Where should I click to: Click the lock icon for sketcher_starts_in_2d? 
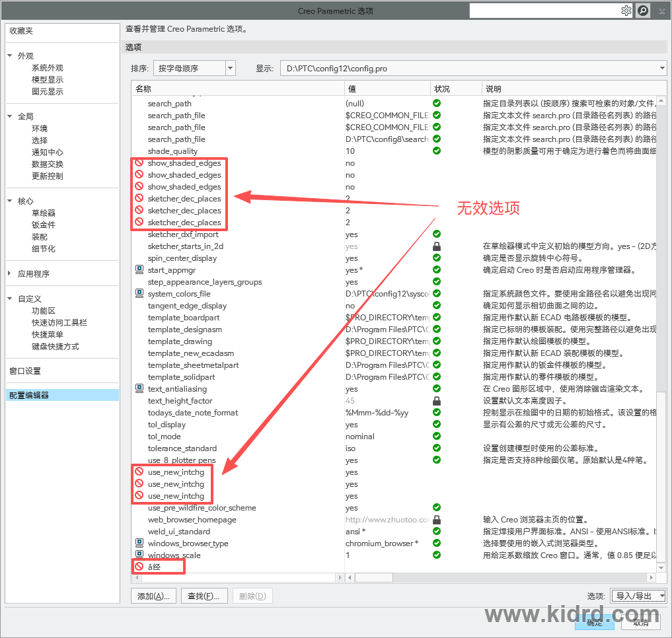tap(437, 246)
